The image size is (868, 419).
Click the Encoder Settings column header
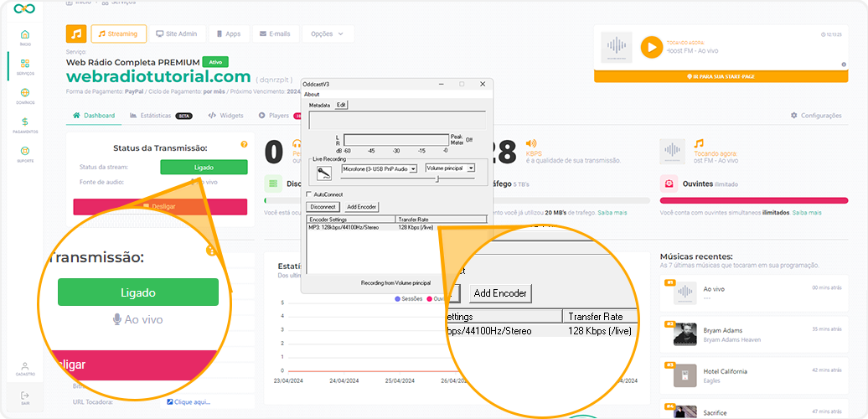point(351,220)
